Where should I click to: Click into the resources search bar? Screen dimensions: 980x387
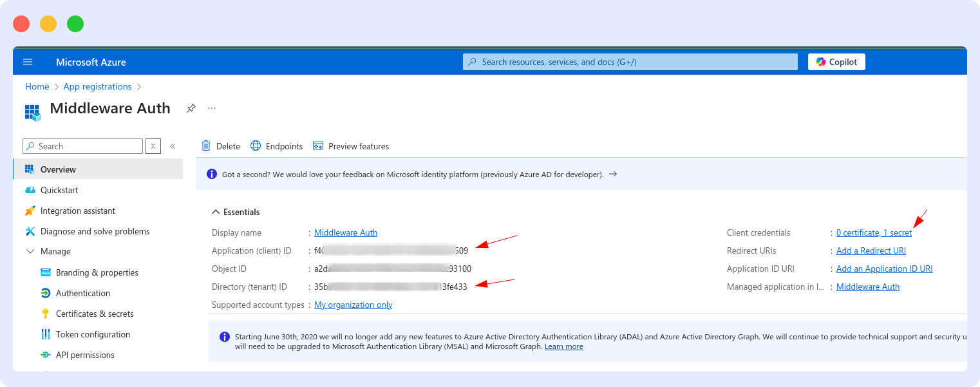click(629, 61)
